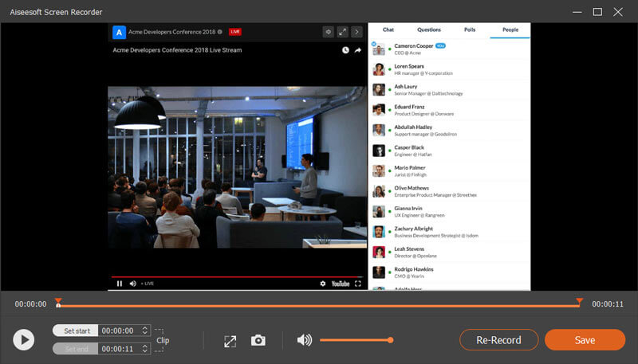Click the watch later clock icon
The width and height of the screenshot is (638, 364).
click(x=345, y=50)
